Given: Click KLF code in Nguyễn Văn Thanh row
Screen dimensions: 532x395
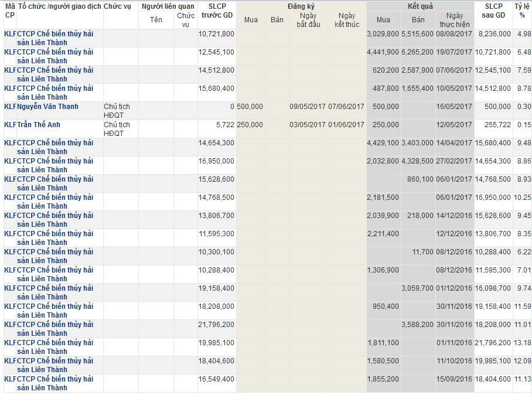Looking at the screenshot, I should [10, 107].
